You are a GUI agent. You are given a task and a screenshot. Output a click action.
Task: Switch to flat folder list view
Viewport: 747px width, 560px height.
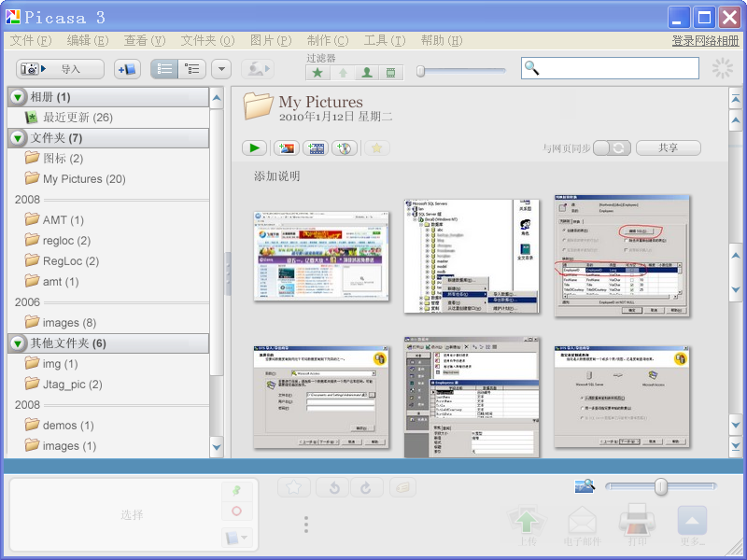click(x=165, y=69)
